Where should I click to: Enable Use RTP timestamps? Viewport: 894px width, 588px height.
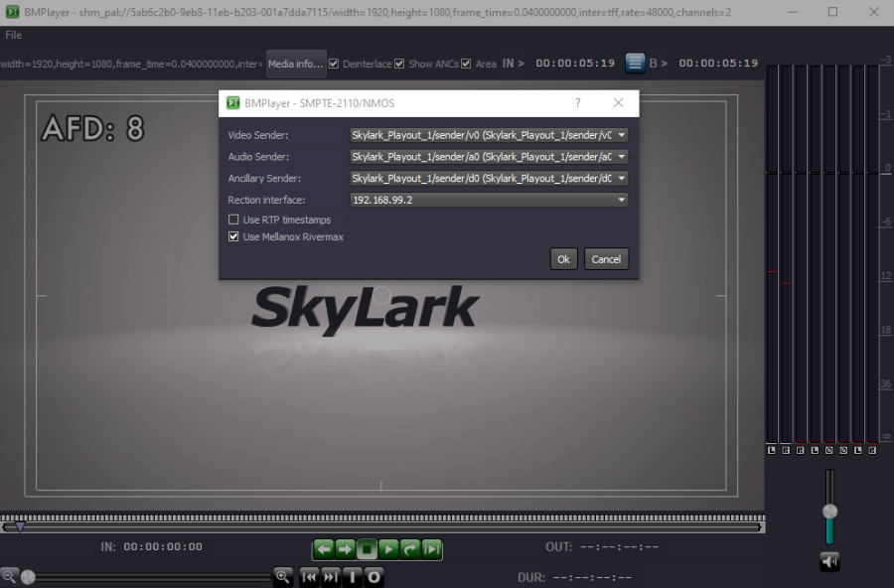(233, 220)
